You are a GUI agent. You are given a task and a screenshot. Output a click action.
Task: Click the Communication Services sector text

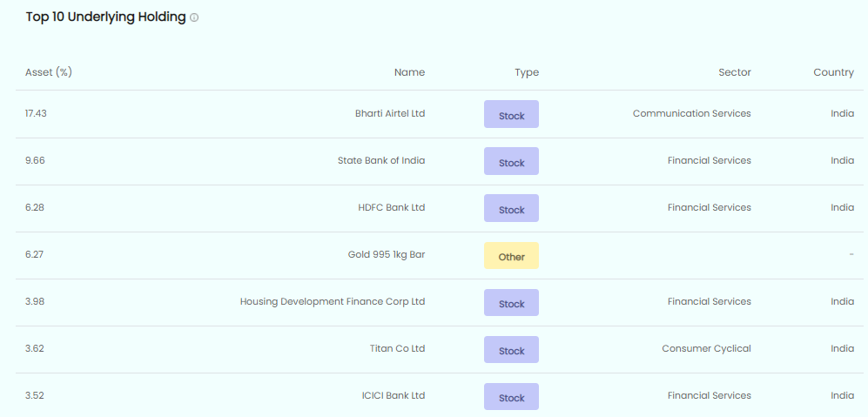click(x=691, y=113)
